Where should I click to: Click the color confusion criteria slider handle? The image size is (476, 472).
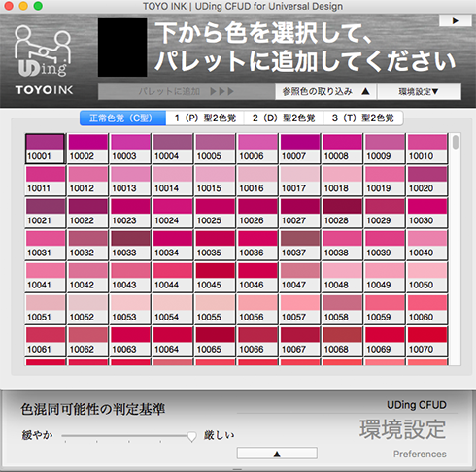(x=191, y=436)
